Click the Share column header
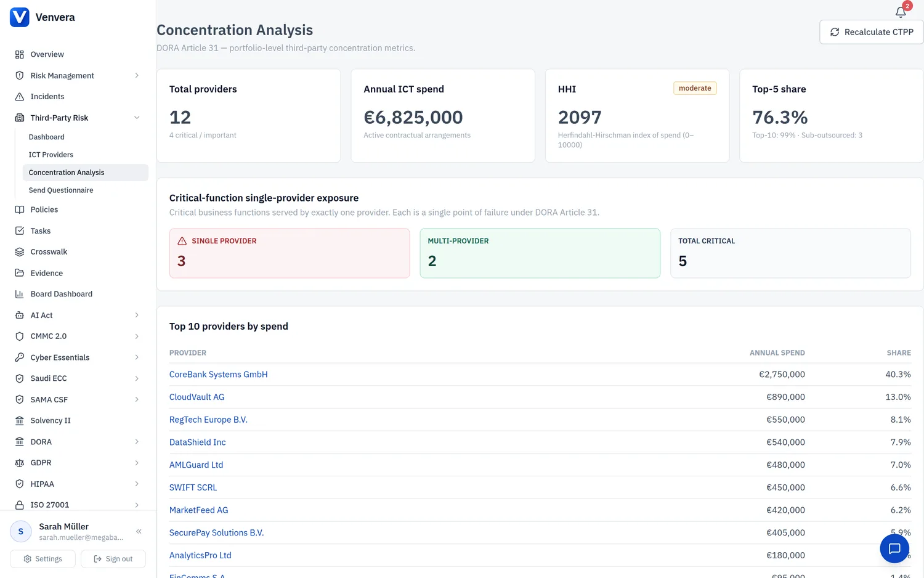 [x=899, y=353]
